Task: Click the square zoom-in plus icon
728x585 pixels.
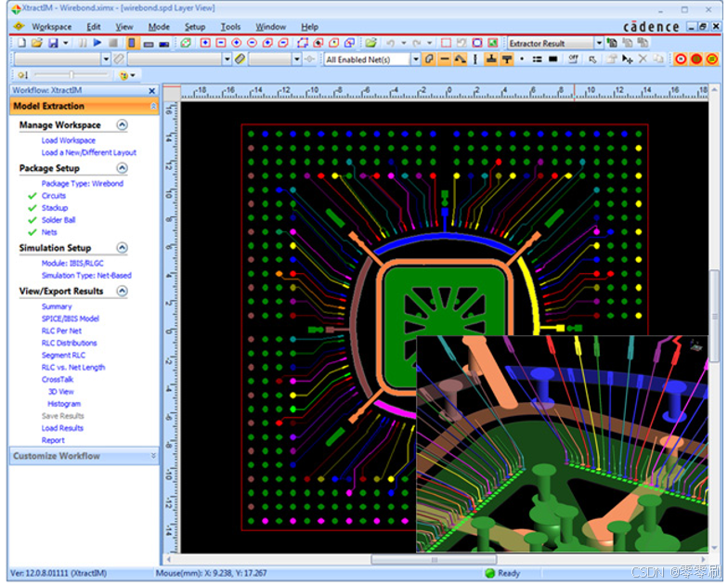Action: tap(205, 43)
